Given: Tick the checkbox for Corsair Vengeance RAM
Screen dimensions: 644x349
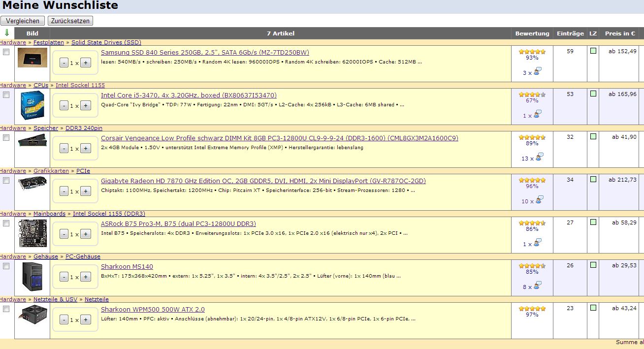Looking at the screenshot, I should 6,138.
